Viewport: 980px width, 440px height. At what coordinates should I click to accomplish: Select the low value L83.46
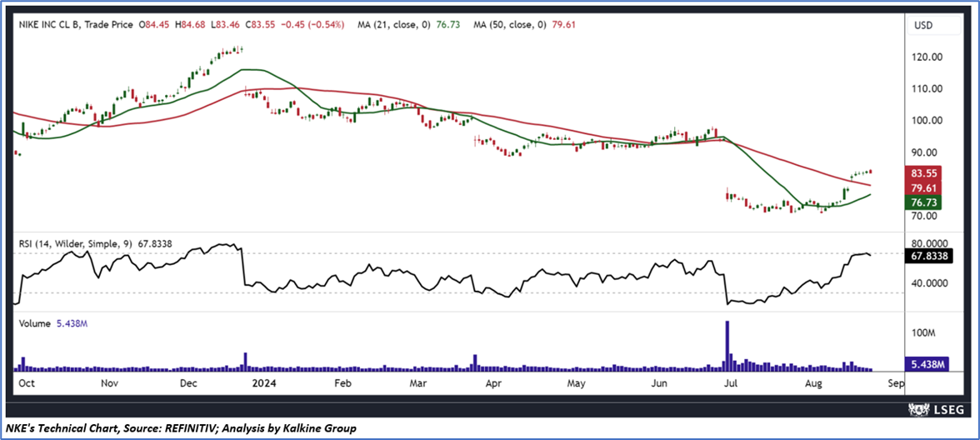coord(227,25)
